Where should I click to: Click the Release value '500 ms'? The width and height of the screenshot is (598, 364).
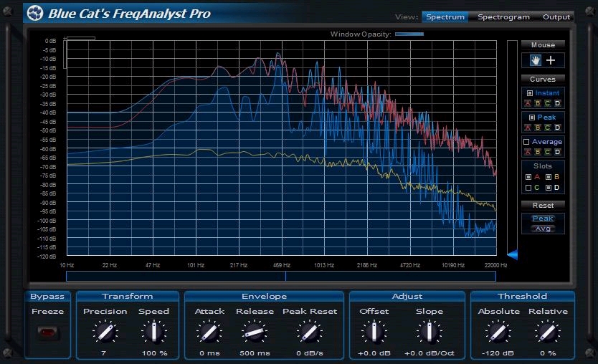(255, 353)
